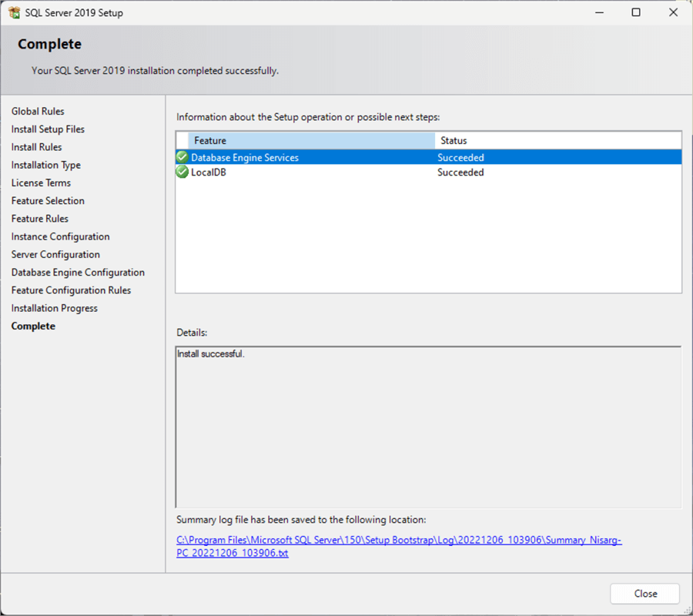Screen dimensions: 693x616
Task: Select Installation Type step
Action: [46, 165]
